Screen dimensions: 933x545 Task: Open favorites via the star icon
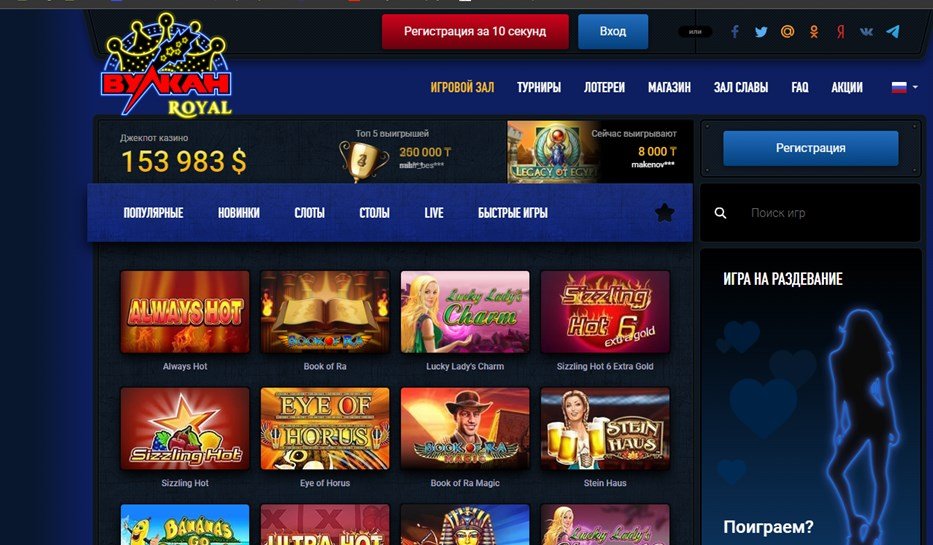click(x=665, y=212)
